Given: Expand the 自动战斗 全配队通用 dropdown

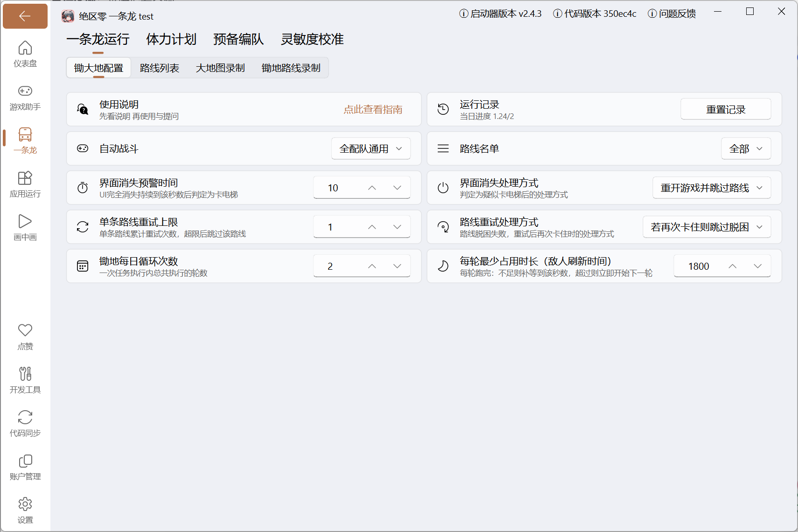Looking at the screenshot, I should [x=371, y=148].
